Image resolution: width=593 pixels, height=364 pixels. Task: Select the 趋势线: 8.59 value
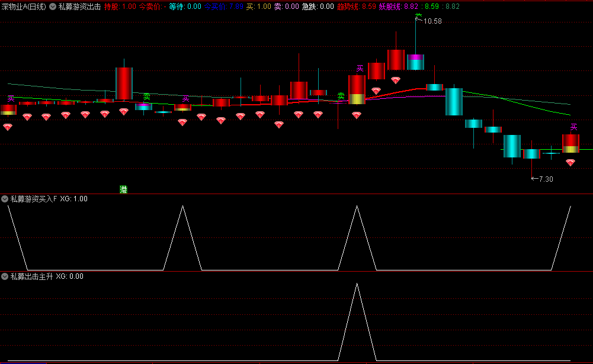[357, 7]
